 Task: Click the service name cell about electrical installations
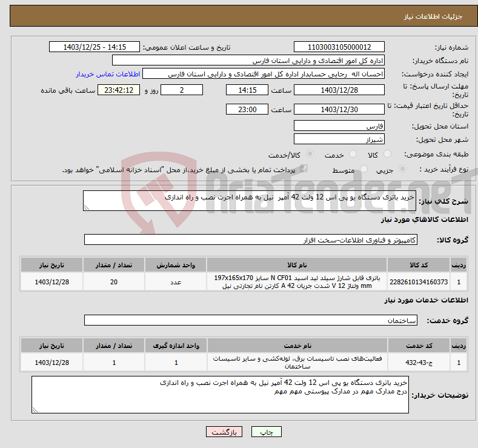[x=297, y=363]
